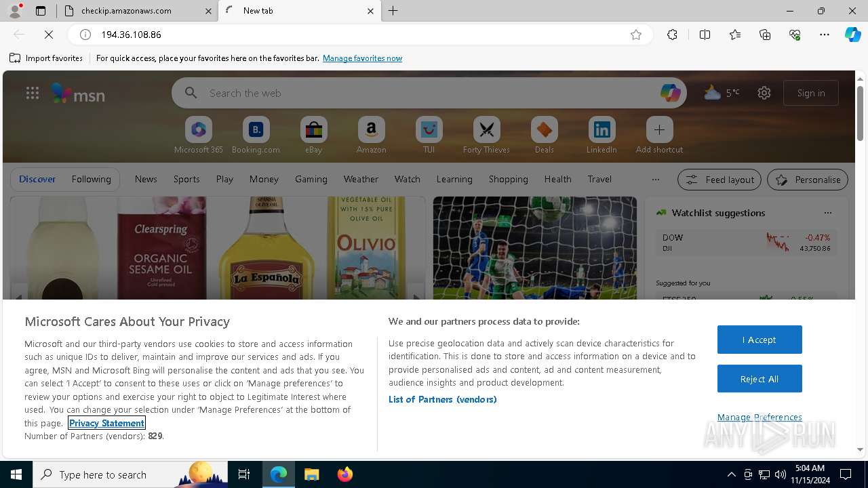Click the Personalise button
Image resolution: width=868 pixels, height=488 pixels.
point(808,180)
